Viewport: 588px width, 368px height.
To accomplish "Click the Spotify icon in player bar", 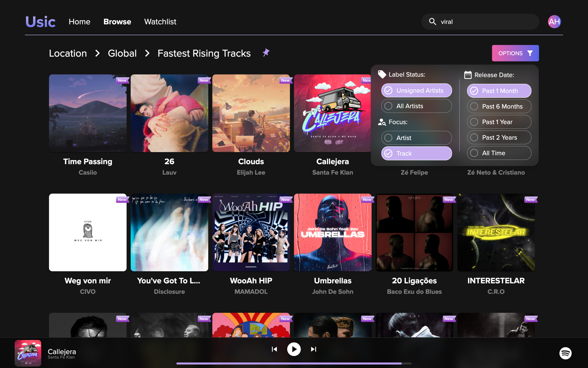I will 565,353.
